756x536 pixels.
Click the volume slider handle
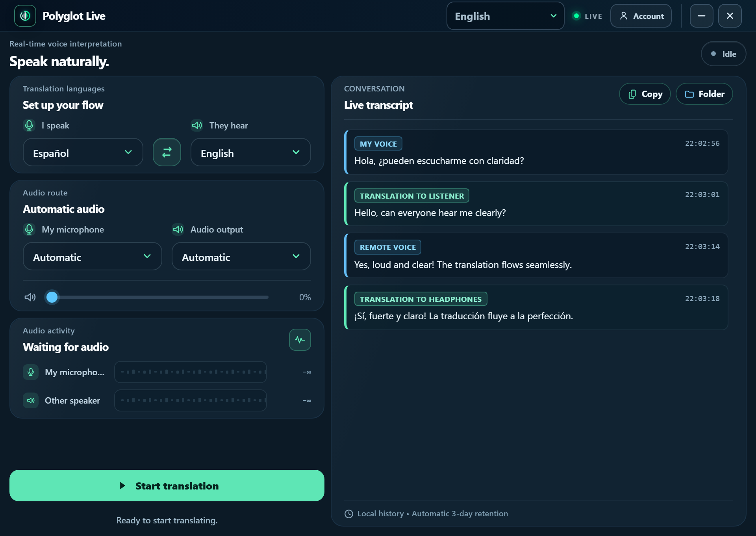tap(52, 297)
